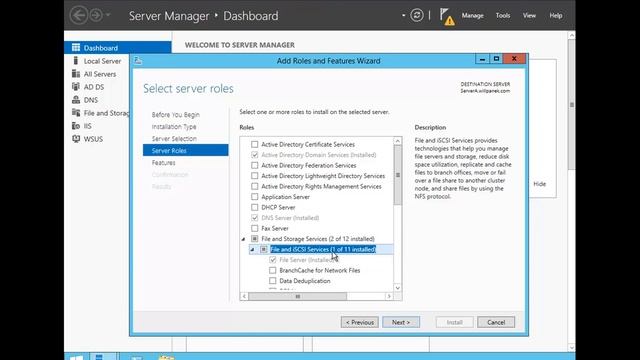Click the forward navigation arrow in Server Manager
Screen dimensions: 640x360
click(x=96, y=16)
